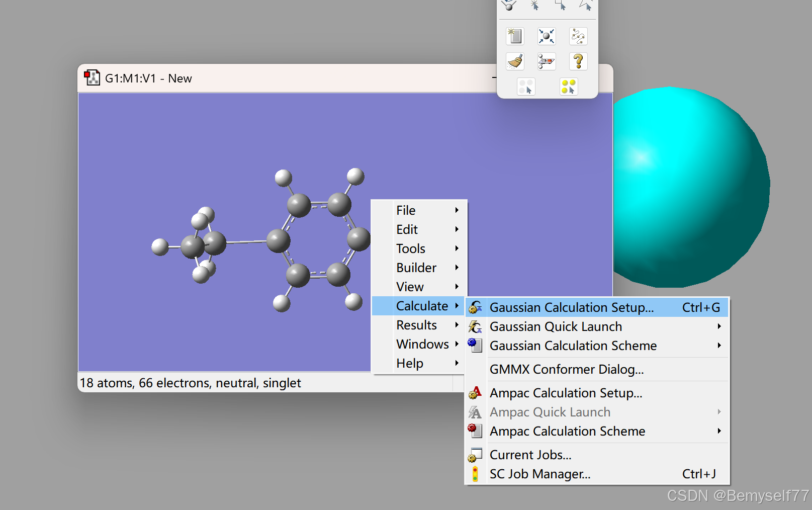
Task: Open the View submenu
Action: point(420,287)
